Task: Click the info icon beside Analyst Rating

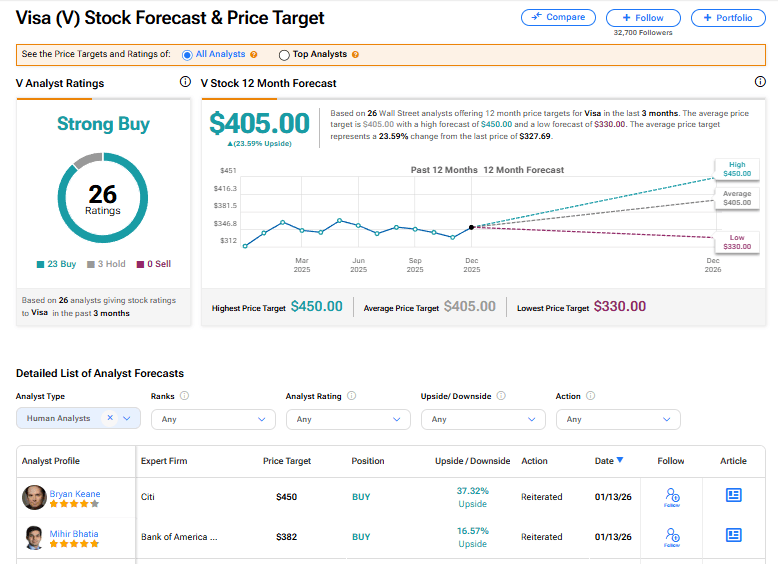Action: point(352,395)
